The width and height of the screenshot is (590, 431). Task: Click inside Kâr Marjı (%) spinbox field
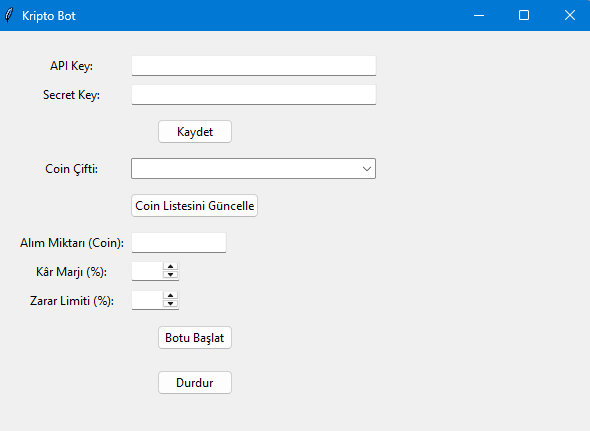click(147, 271)
